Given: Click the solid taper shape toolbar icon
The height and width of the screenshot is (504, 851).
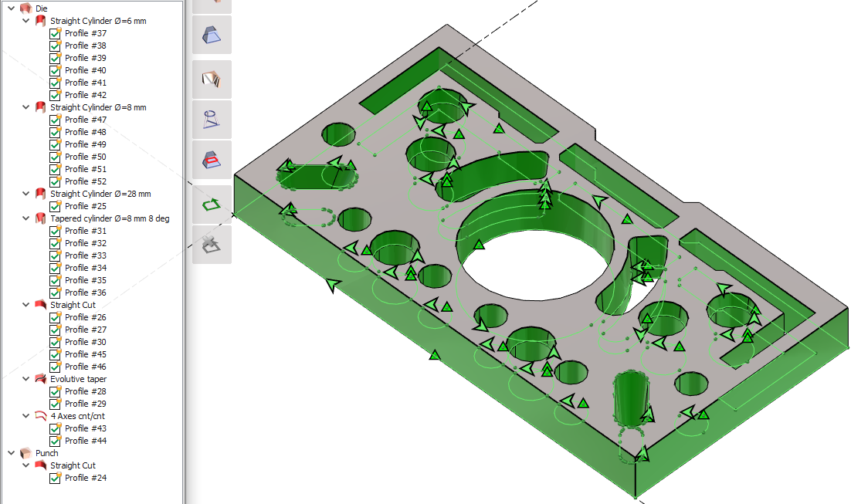Looking at the screenshot, I should [212, 35].
